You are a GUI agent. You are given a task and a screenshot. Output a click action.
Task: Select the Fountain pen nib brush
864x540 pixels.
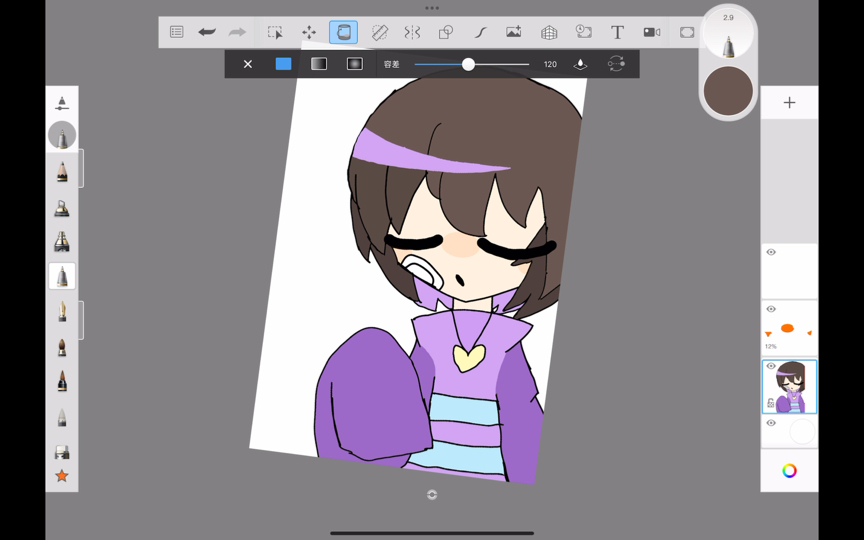pyautogui.click(x=62, y=311)
